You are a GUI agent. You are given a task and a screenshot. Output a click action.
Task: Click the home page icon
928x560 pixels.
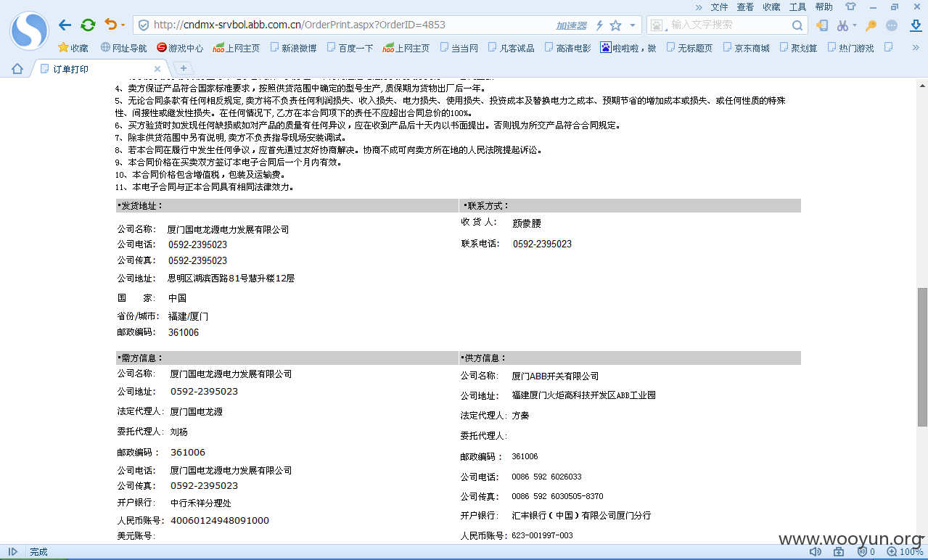[17, 68]
